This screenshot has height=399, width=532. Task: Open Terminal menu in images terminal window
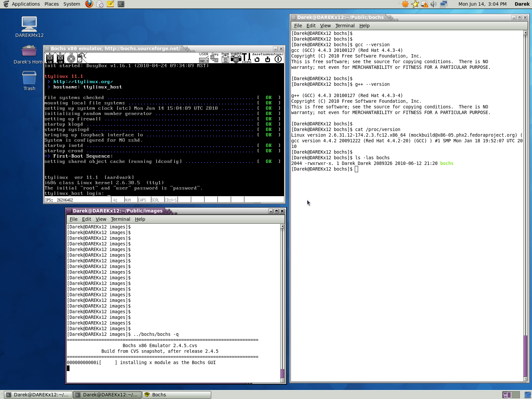coord(120,219)
